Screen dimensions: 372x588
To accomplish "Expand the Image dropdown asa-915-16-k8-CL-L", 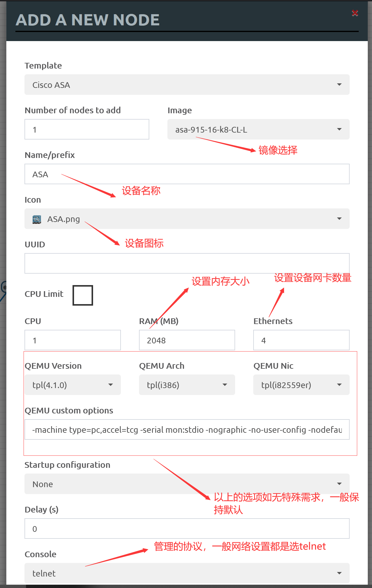I will coord(258,129).
